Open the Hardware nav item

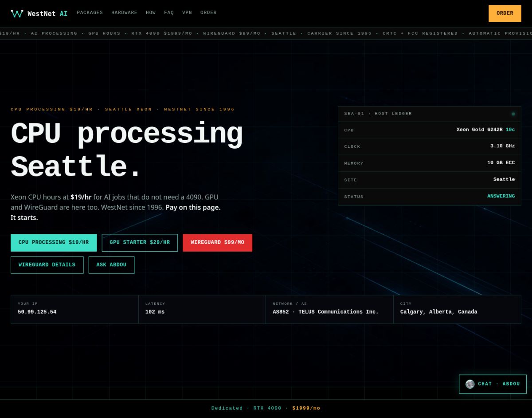124,13
